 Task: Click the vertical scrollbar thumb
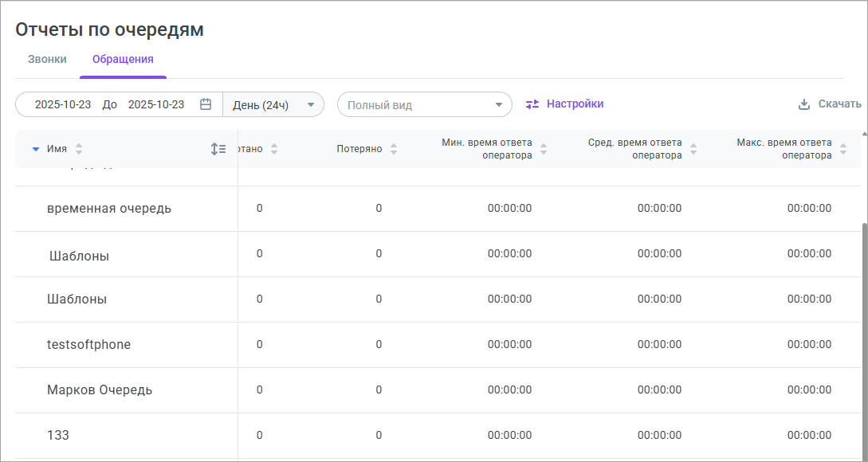tap(864, 335)
